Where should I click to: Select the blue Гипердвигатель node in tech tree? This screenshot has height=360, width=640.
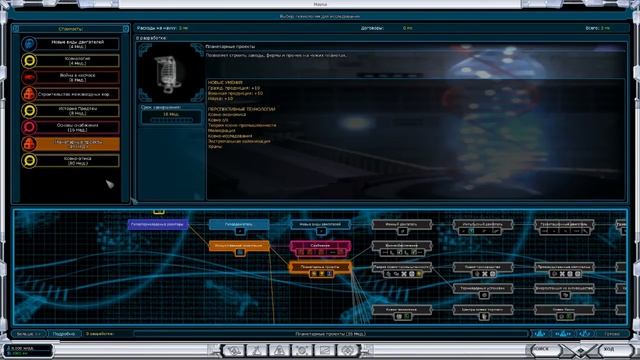(239, 224)
